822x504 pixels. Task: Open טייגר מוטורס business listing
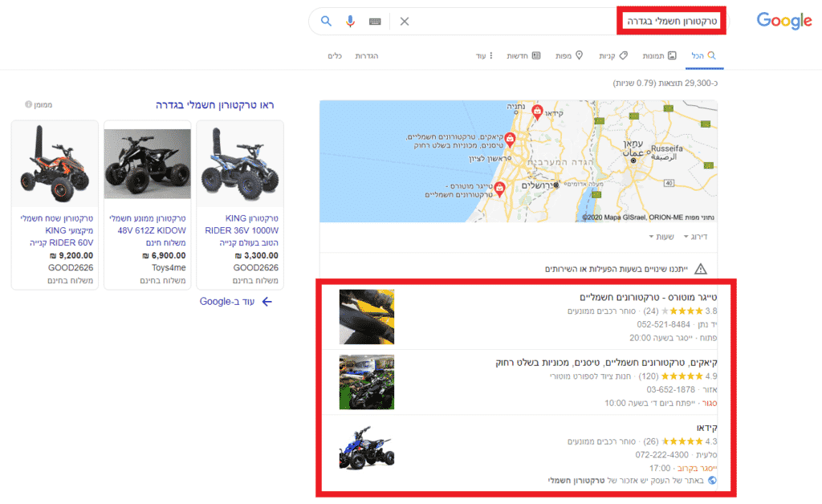648,297
